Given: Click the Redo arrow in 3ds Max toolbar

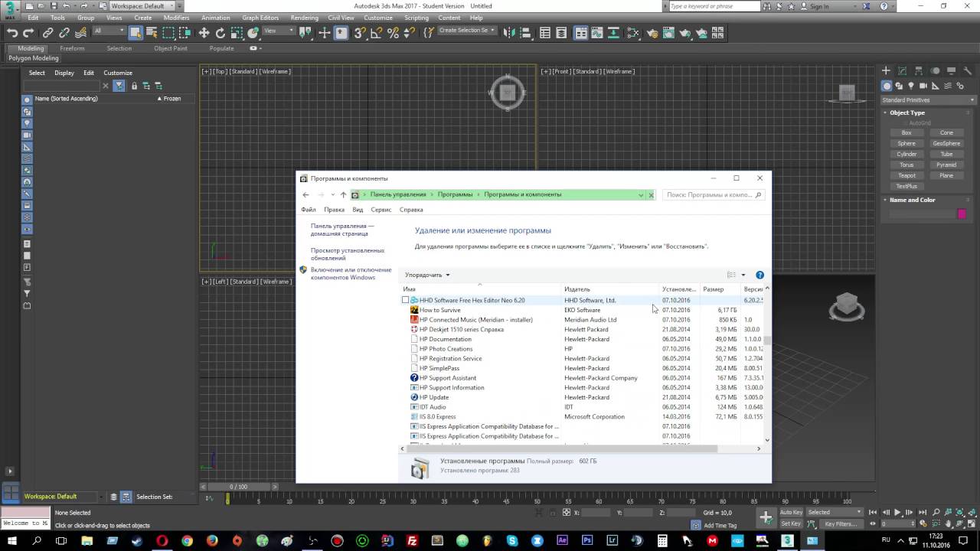Looking at the screenshot, I should pyautogui.click(x=28, y=33).
